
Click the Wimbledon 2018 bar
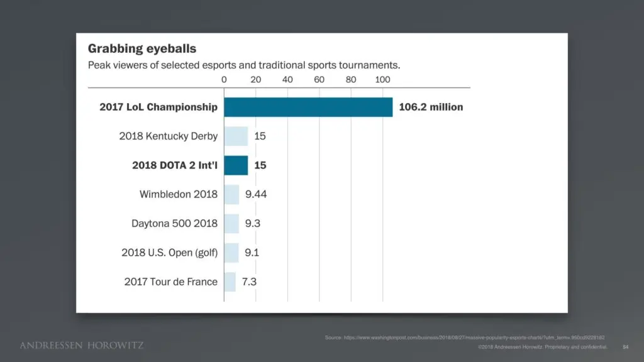click(231, 195)
